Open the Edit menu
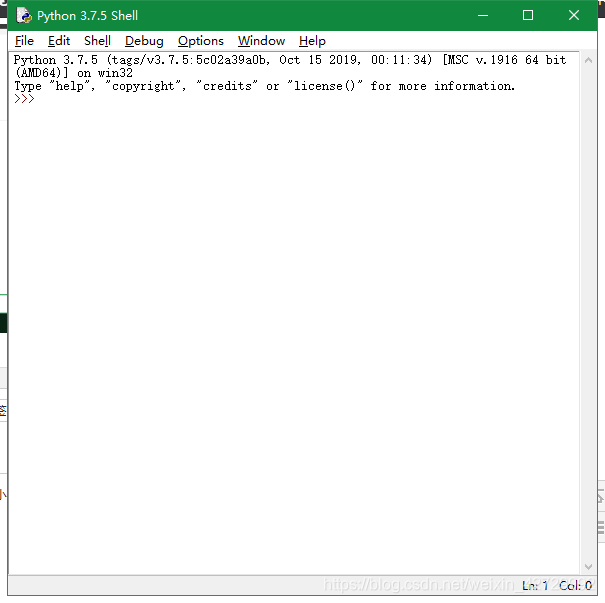The width and height of the screenshot is (605, 603). 59,41
